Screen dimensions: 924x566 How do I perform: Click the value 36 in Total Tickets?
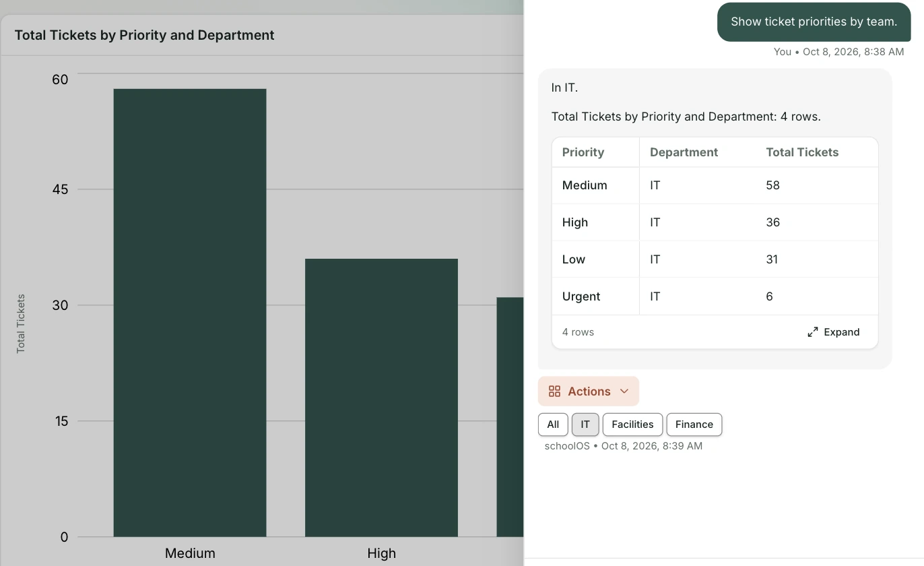pos(772,222)
